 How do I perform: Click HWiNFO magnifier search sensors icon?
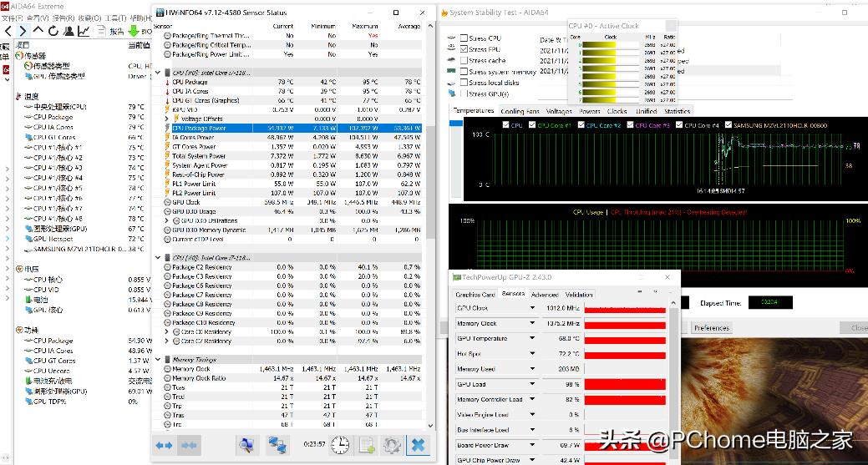(246, 444)
